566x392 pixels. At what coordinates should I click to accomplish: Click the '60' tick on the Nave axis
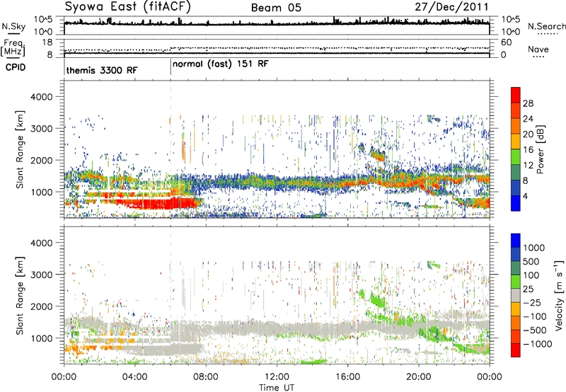click(x=507, y=42)
